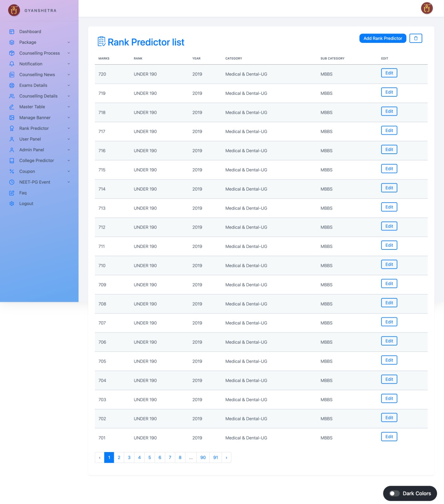Image resolution: width=444 pixels, height=504 pixels.
Task: Expand the Package menu chevron
Action: tap(69, 42)
